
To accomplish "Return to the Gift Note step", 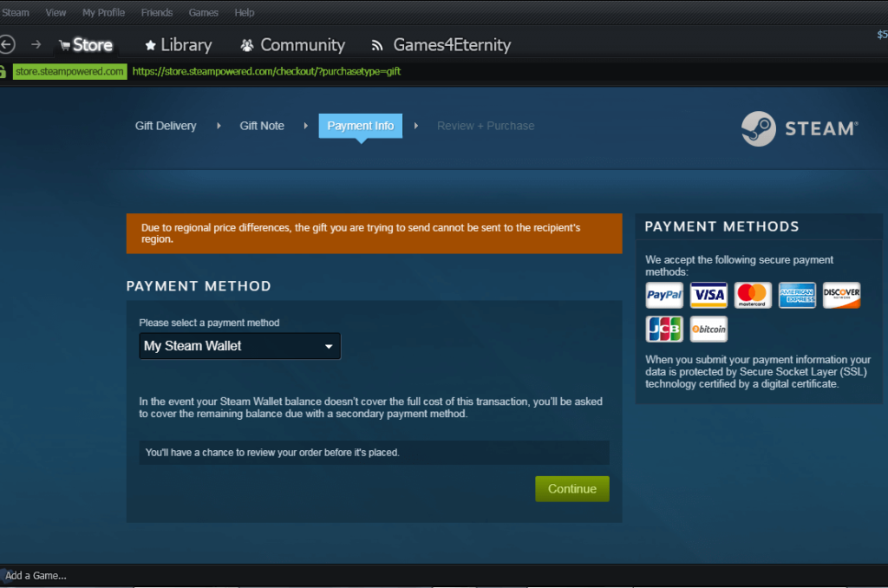I will [x=262, y=126].
